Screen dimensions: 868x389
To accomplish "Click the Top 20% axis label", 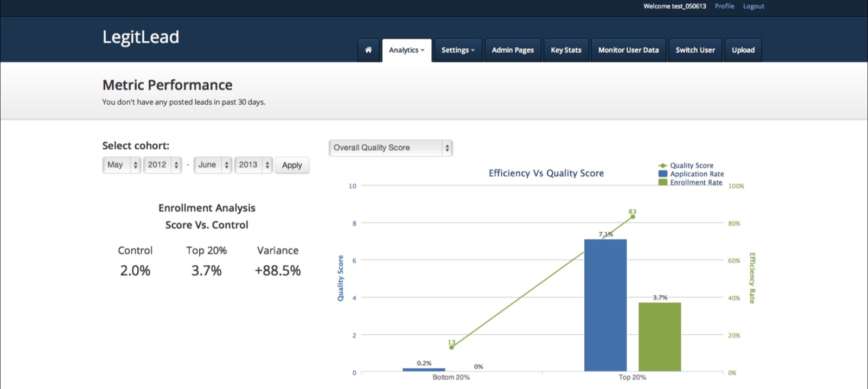I will tap(633, 377).
